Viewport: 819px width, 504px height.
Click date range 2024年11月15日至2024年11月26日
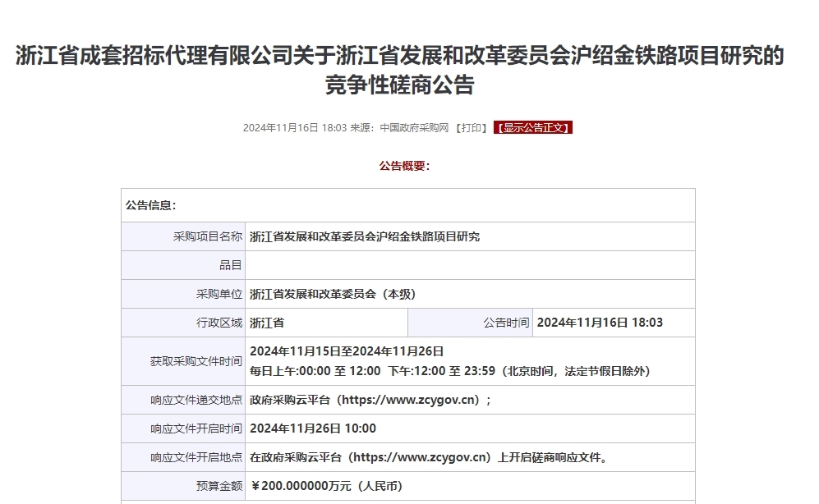pos(347,351)
